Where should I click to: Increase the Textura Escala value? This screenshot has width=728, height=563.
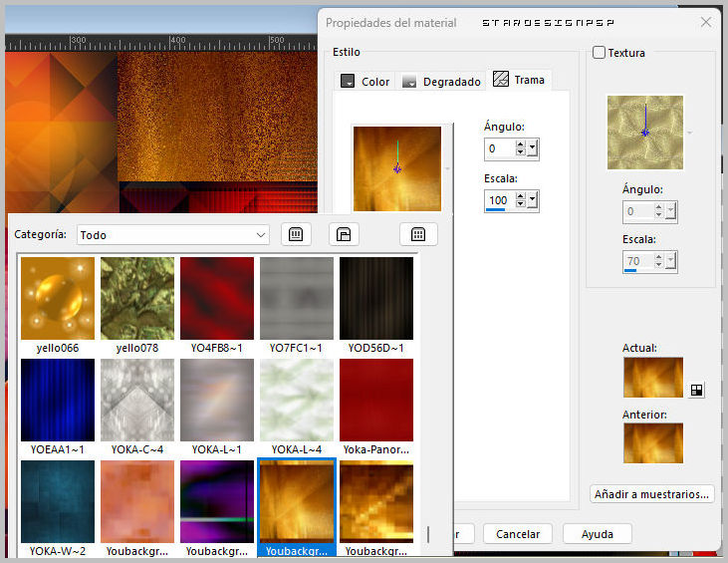(658, 257)
